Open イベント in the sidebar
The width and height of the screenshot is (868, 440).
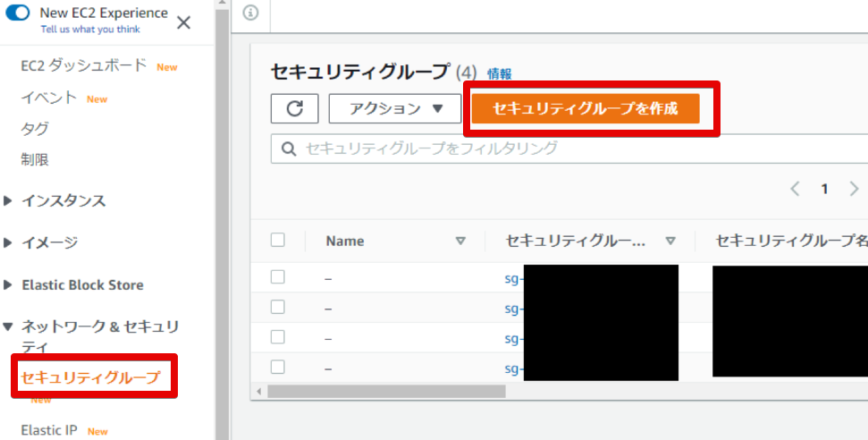[x=48, y=97]
